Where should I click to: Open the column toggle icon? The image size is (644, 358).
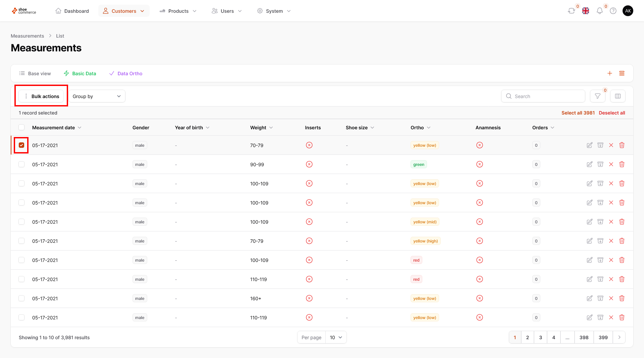point(618,96)
